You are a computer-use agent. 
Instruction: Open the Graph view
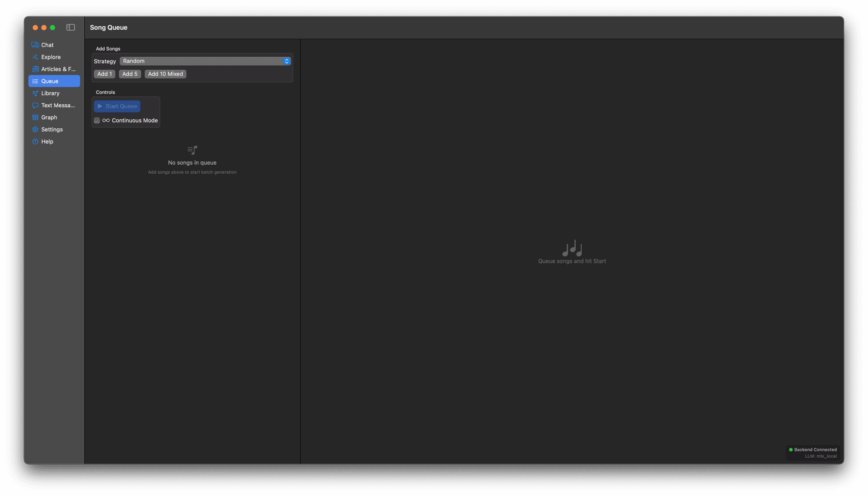54,117
